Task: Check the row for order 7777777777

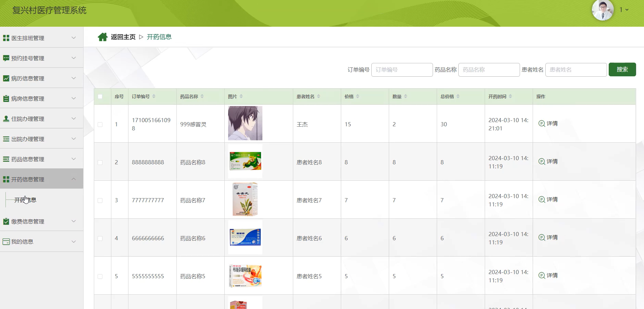Action: pos(100,201)
